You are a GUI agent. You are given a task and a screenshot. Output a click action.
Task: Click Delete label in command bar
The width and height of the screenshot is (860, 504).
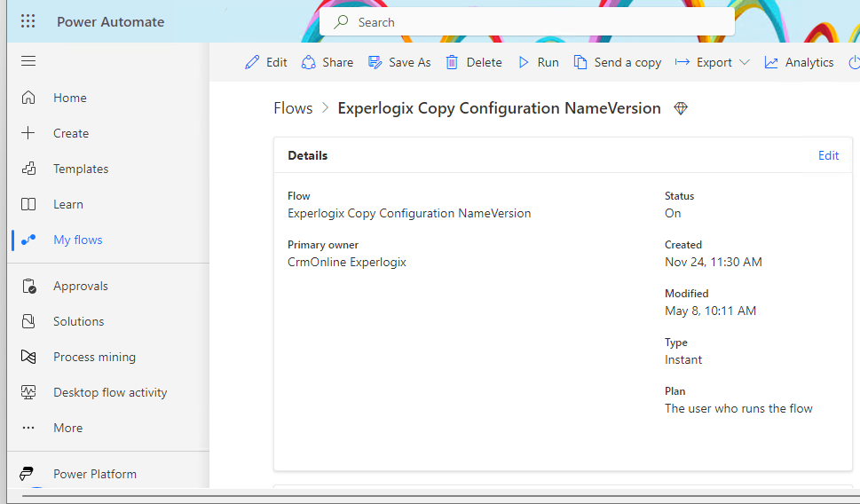click(484, 62)
